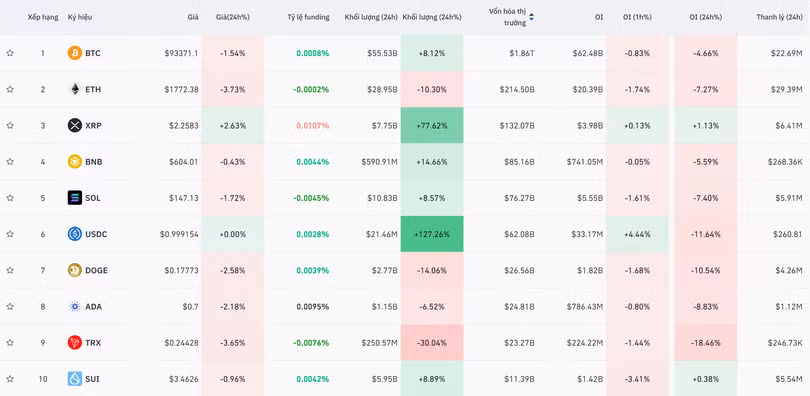
Task: Toggle the favorite star for XRP
Action: tap(10, 125)
